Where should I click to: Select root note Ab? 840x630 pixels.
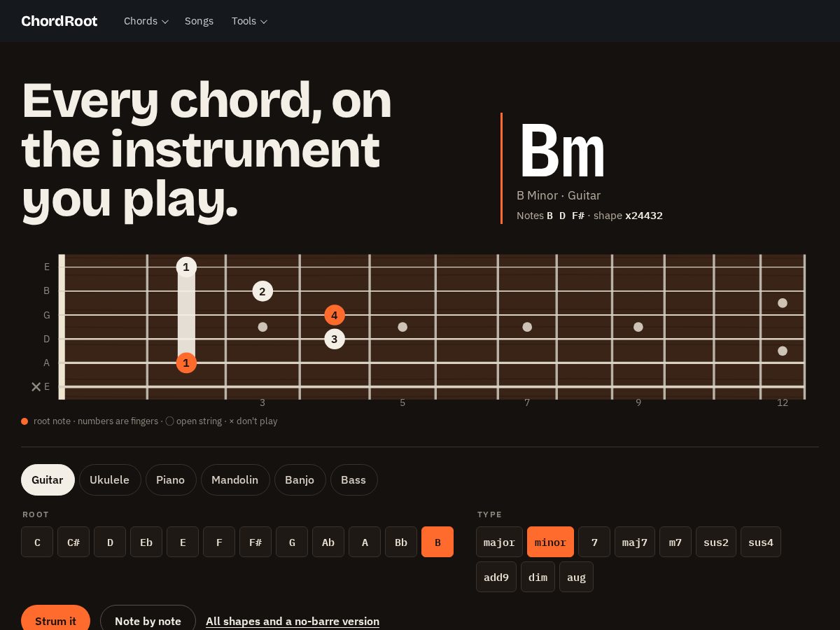(328, 542)
